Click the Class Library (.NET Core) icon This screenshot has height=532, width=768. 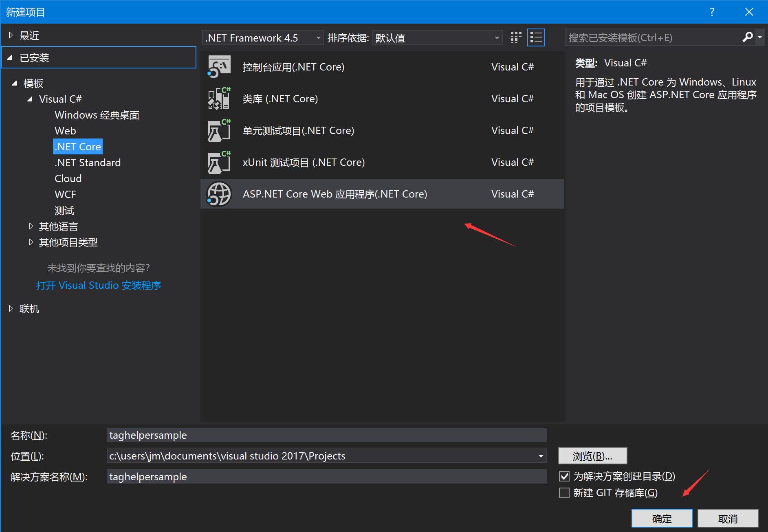pyautogui.click(x=219, y=99)
